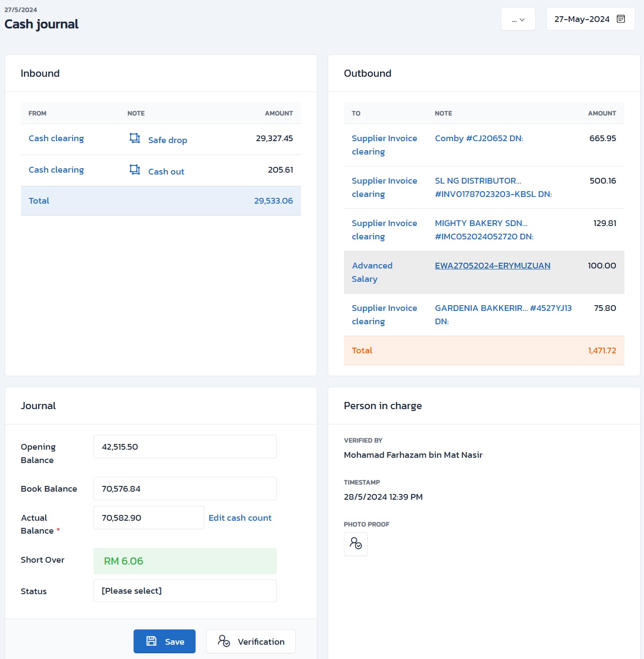Open the Safe drop note link
Viewport: 644px width, 659px height.
tap(167, 140)
